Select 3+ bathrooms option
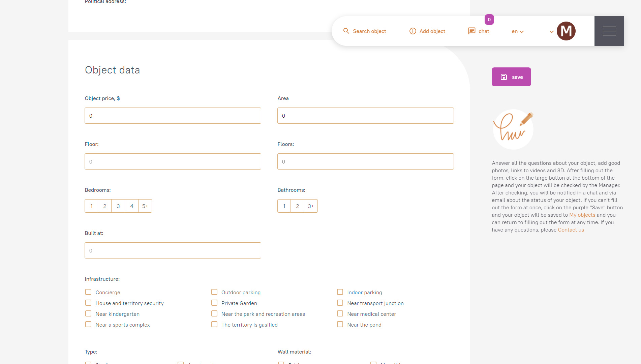 [311, 206]
